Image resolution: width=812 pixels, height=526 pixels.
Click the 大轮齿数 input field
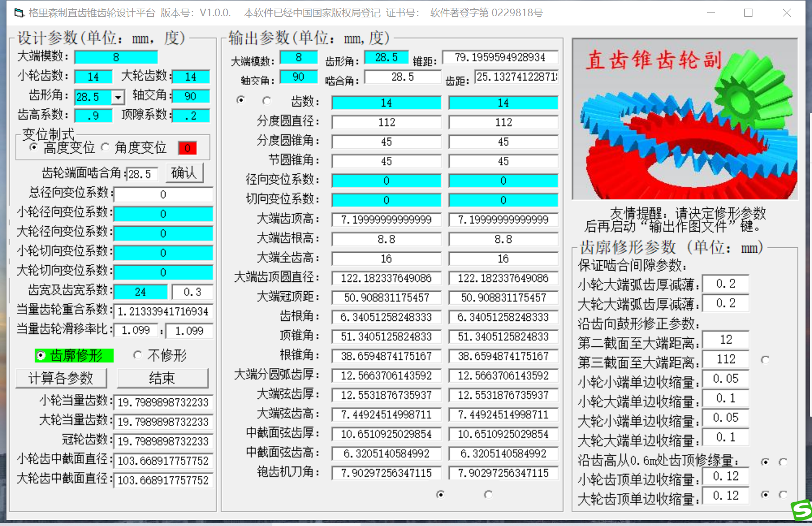[x=191, y=77]
